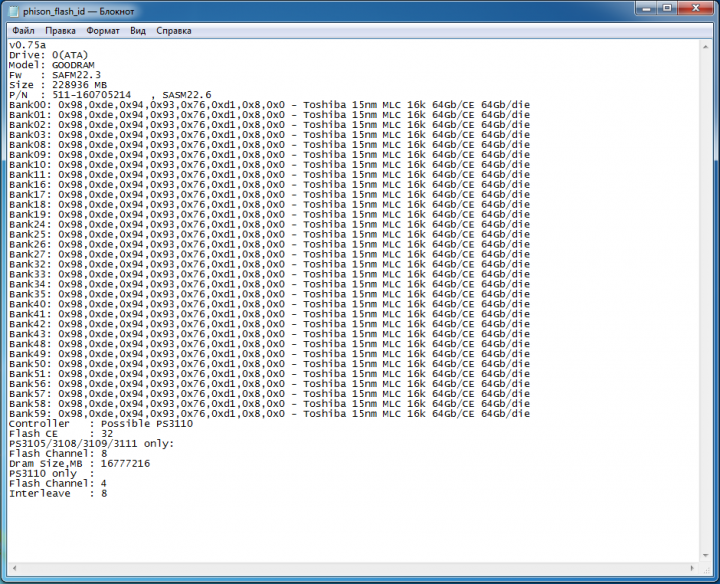The image size is (720, 584).
Task: Click the 'Model: GOODRAM' line
Action: 52,65
